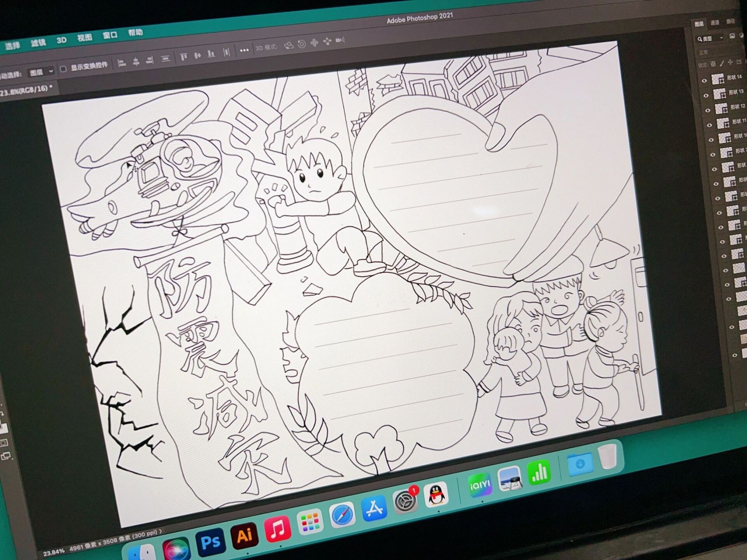
Task: Open the auto-select 图层 dropdown
Action: [42, 72]
